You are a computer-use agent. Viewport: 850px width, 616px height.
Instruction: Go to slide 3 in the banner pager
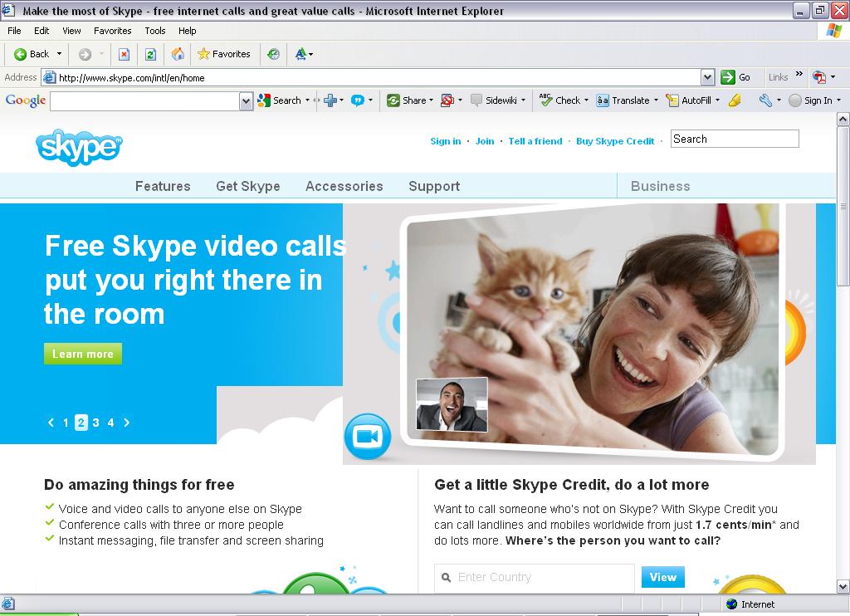tap(95, 423)
